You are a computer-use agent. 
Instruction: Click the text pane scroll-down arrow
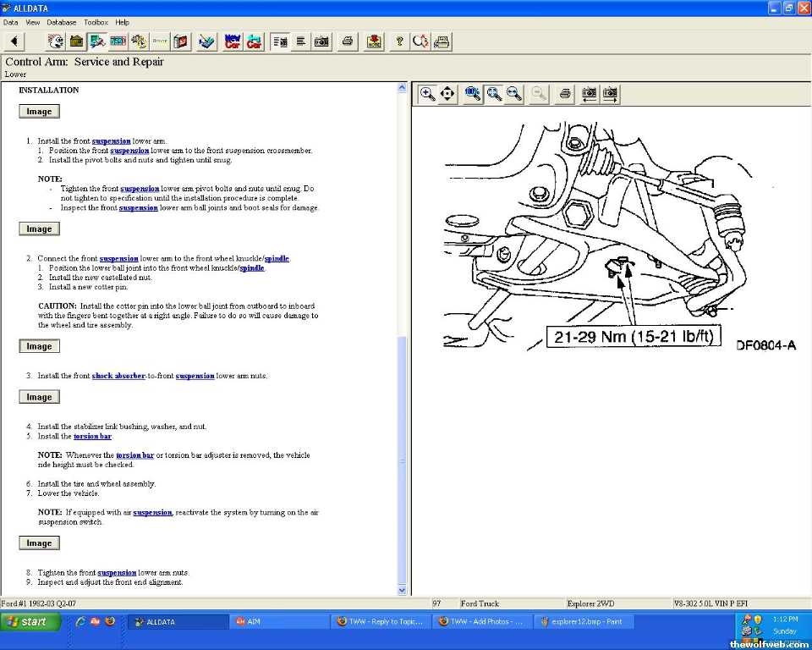[x=402, y=590]
